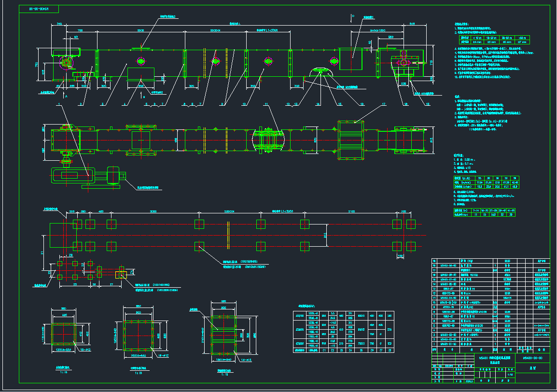
Task: Click the '7-14' length range cell
Action: click(475, 211)
